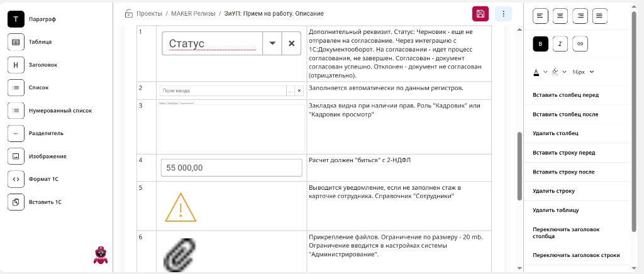Click the lock icon before Проекты
The image size is (644, 274).
[x=129, y=14]
